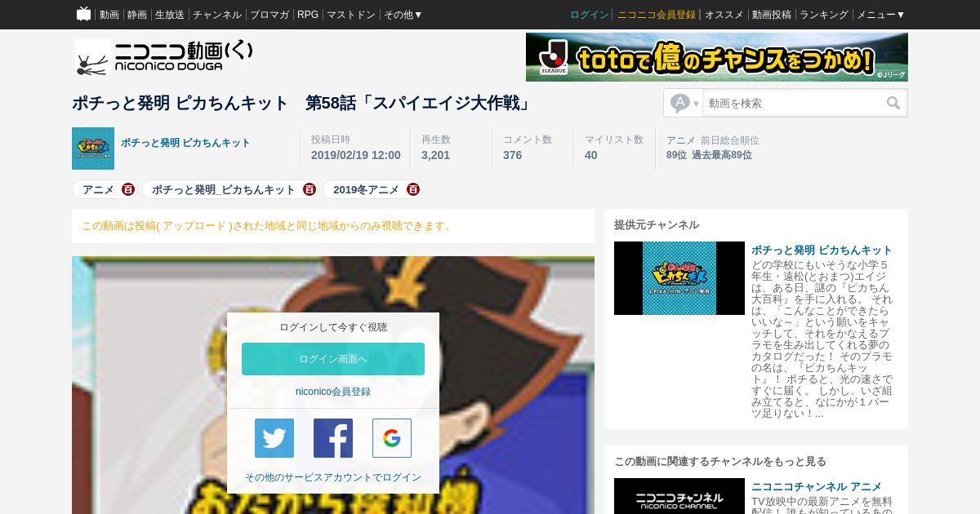Viewport: 980px width, 514px height.
Task: Log in with the Twitter icon
Action: pos(274,438)
